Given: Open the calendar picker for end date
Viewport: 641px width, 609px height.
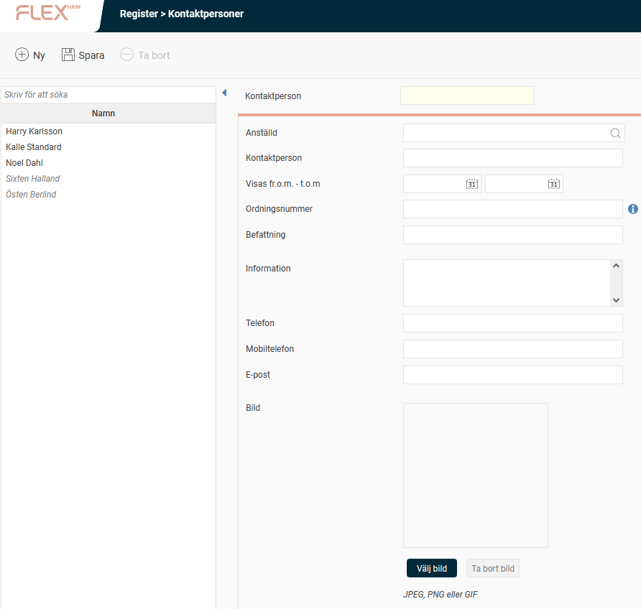Looking at the screenshot, I should pyautogui.click(x=554, y=184).
